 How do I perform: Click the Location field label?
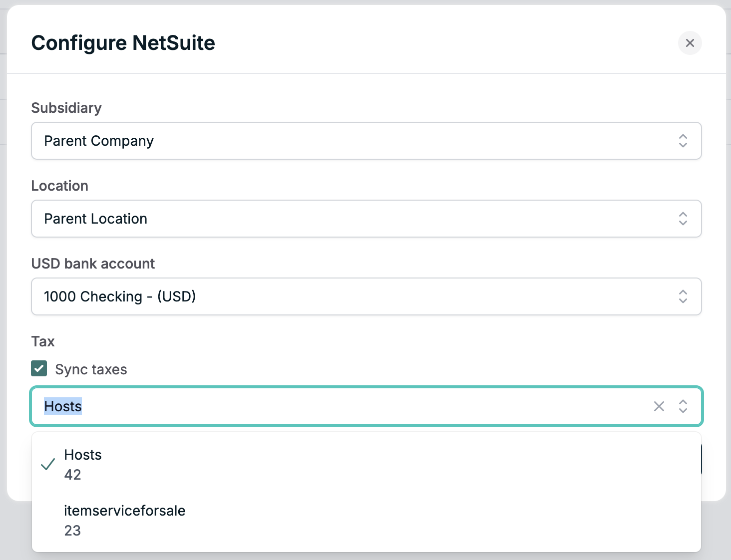point(60,186)
